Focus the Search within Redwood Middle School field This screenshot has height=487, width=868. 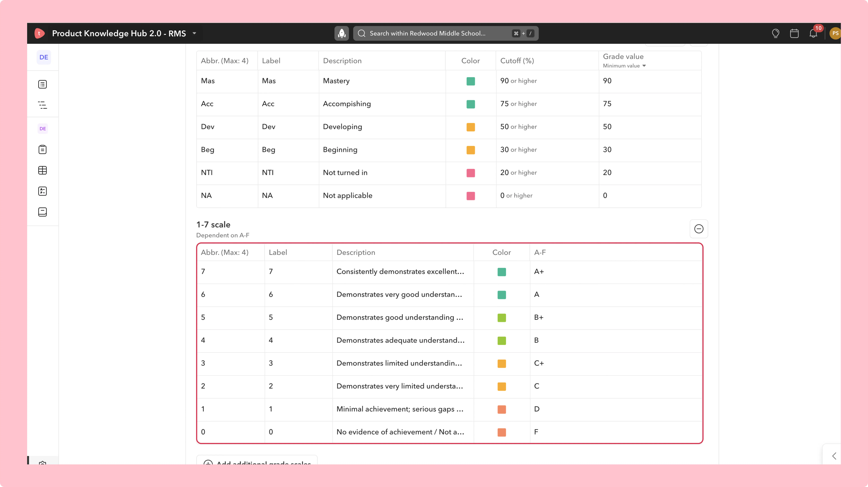pyautogui.click(x=445, y=33)
